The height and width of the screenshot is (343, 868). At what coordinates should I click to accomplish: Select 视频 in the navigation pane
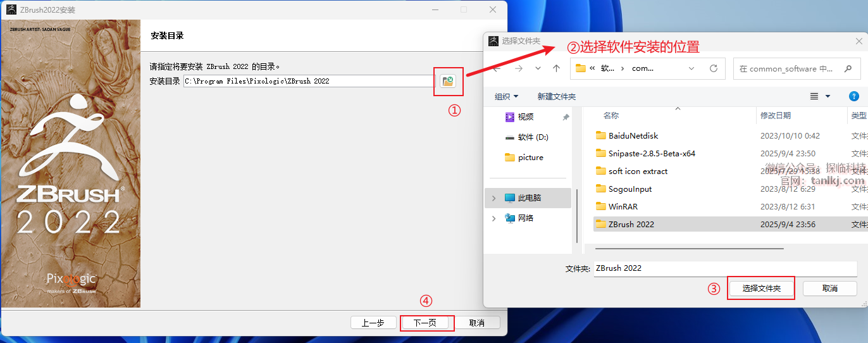coord(526,117)
